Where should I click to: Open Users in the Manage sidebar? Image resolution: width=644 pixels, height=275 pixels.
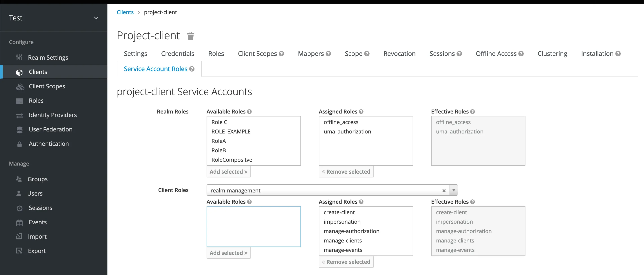click(35, 194)
